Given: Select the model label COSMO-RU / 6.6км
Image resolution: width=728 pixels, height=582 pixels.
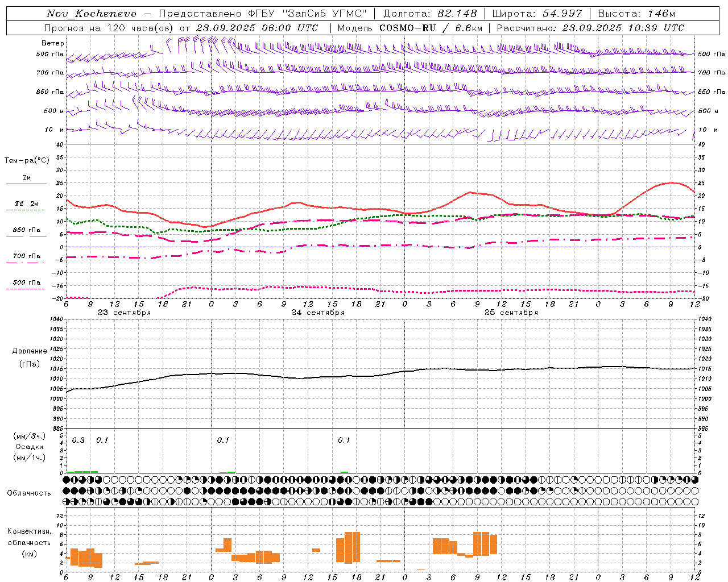Looking at the screenshot, I should pos(431,28).
